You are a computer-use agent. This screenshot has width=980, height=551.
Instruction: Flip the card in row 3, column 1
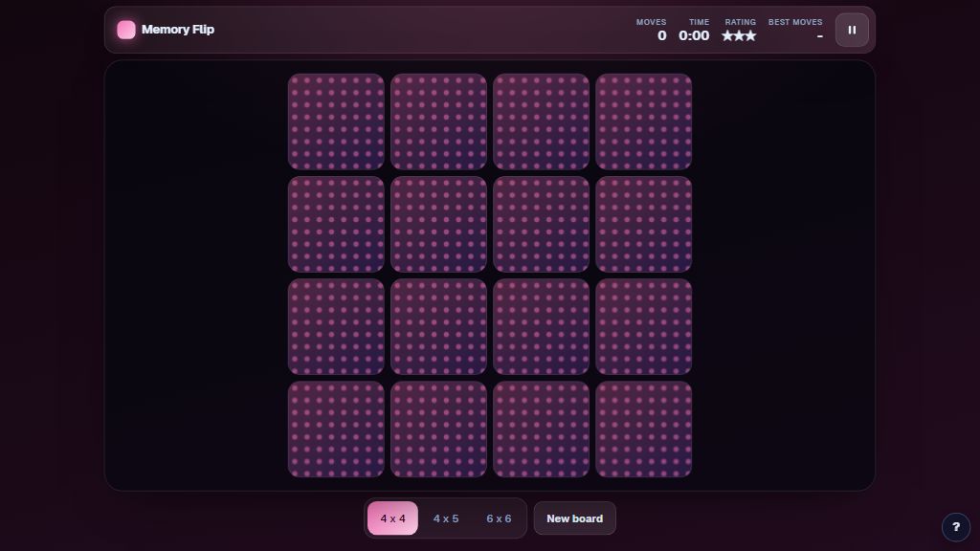[336, 327]
